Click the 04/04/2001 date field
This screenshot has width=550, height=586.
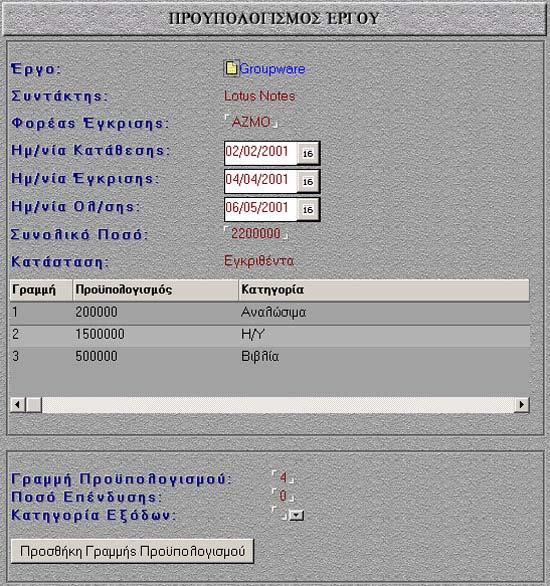260,181
